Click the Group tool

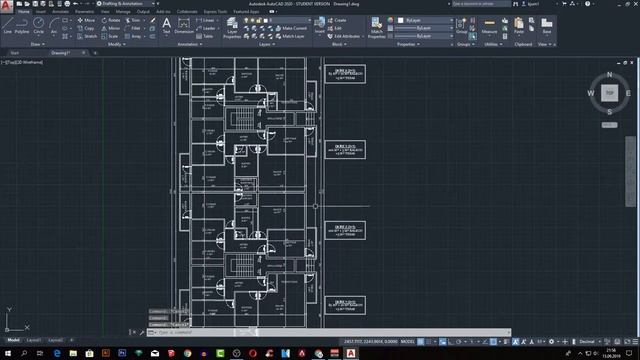click(x=461, y=25)
